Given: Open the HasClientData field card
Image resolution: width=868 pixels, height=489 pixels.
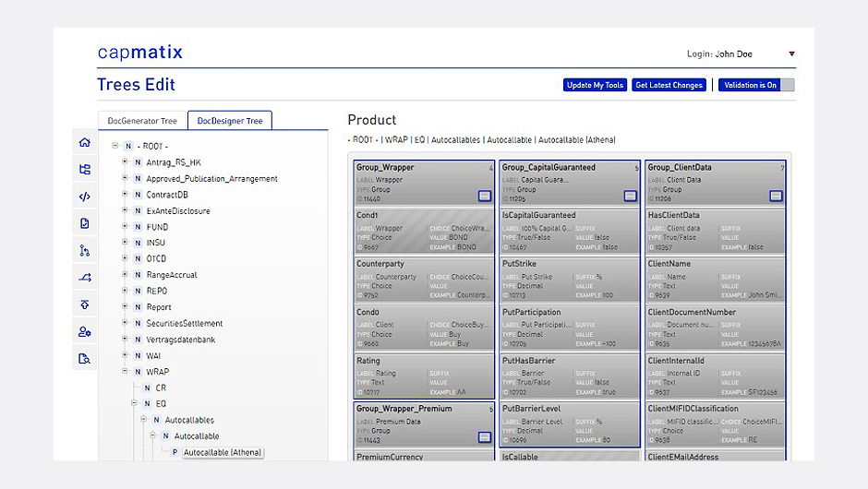Looking at the screenshot, I should pos(716,231).
